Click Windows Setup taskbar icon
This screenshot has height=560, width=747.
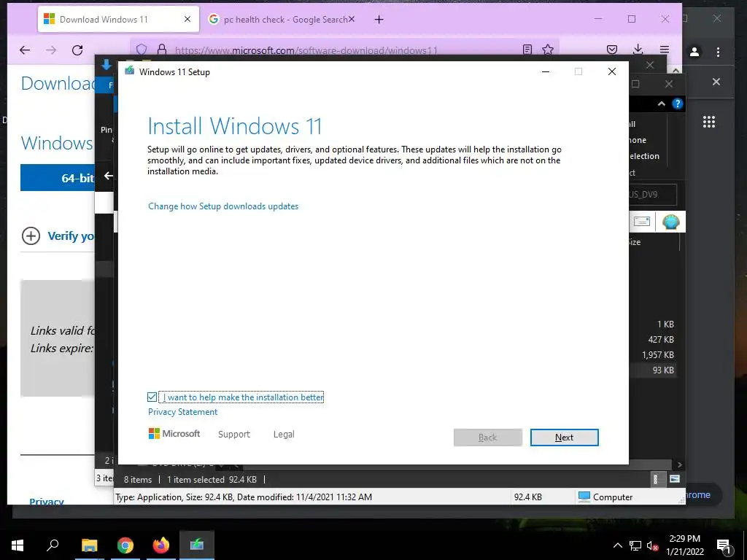point(197,545)
